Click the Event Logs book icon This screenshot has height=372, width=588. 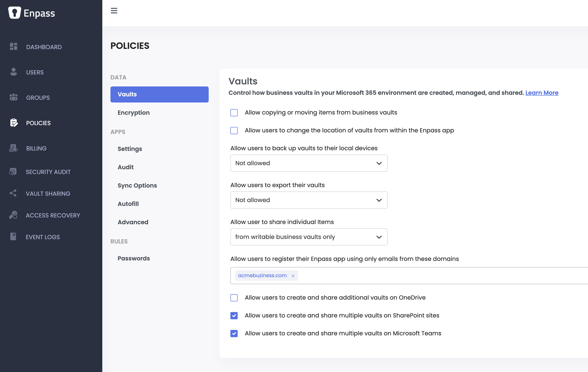13,237
